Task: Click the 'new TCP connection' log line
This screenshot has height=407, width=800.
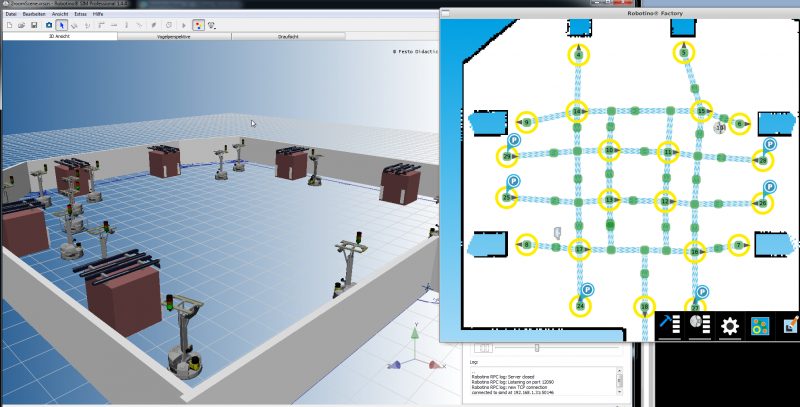Action: click(510, 387)
